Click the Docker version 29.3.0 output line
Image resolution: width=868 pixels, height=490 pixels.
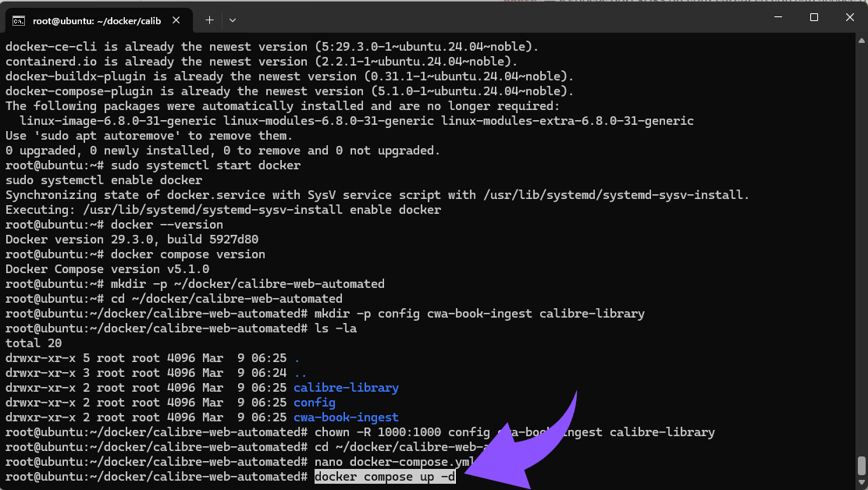click(x=131, y=240)
